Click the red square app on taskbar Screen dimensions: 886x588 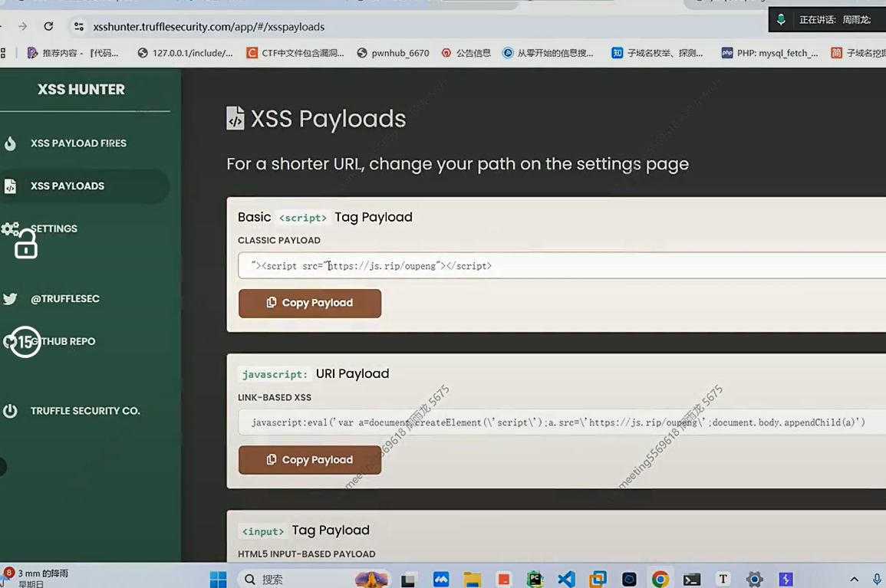(x=503, y=580)
